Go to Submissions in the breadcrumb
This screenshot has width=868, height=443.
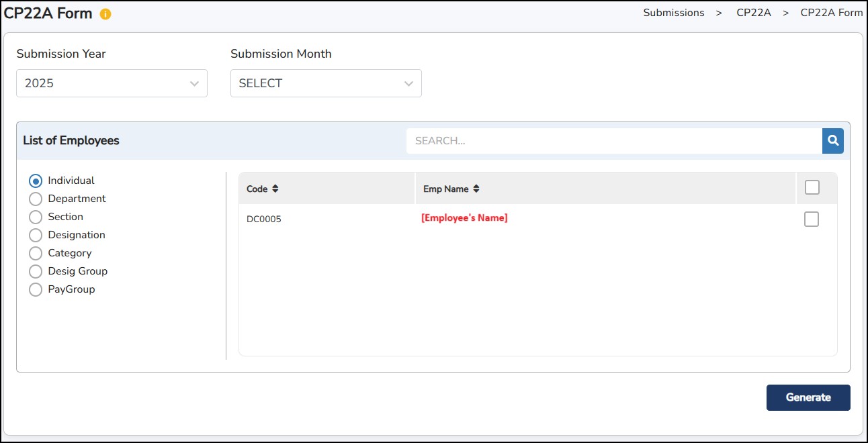673,13
